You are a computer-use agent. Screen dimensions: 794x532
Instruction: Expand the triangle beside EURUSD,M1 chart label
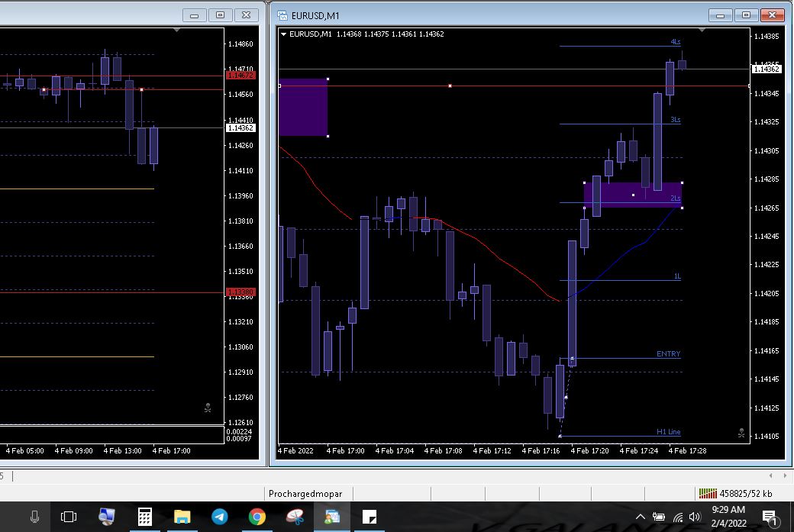click(x=284, y=34)
